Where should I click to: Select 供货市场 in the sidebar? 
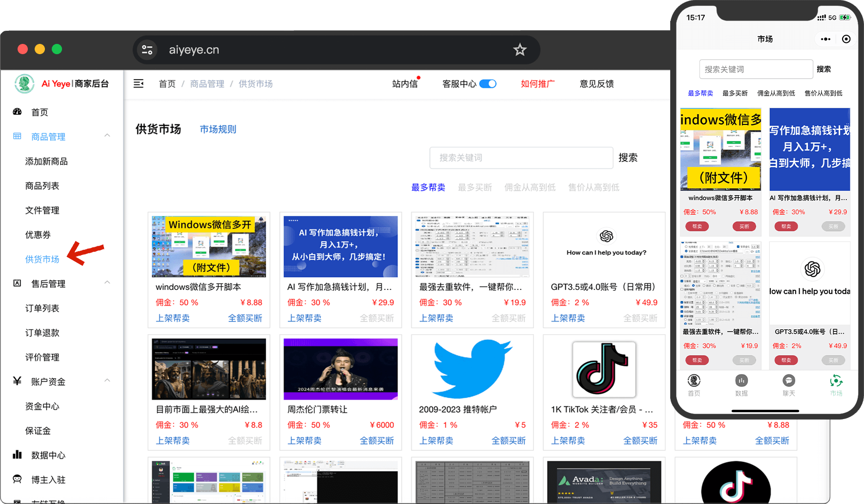click(42, 259)
